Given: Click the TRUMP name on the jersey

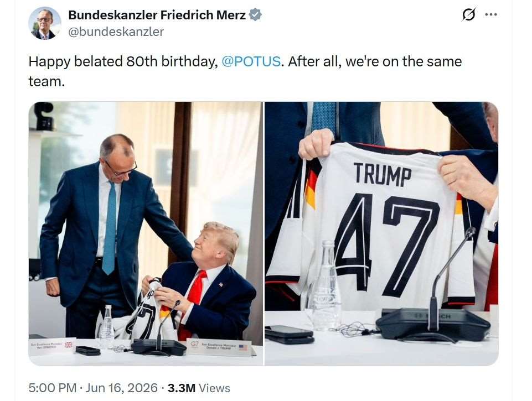Looking at the screenshot, I should (383, 174).
